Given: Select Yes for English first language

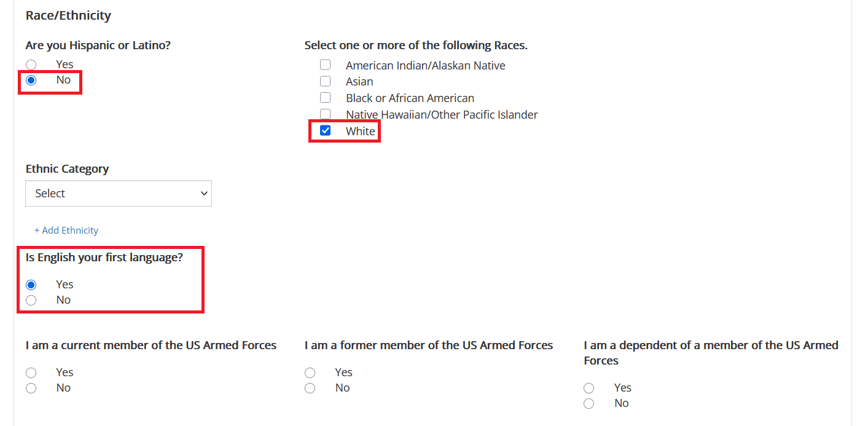Looking at the screenshot, I should [31, 285].
